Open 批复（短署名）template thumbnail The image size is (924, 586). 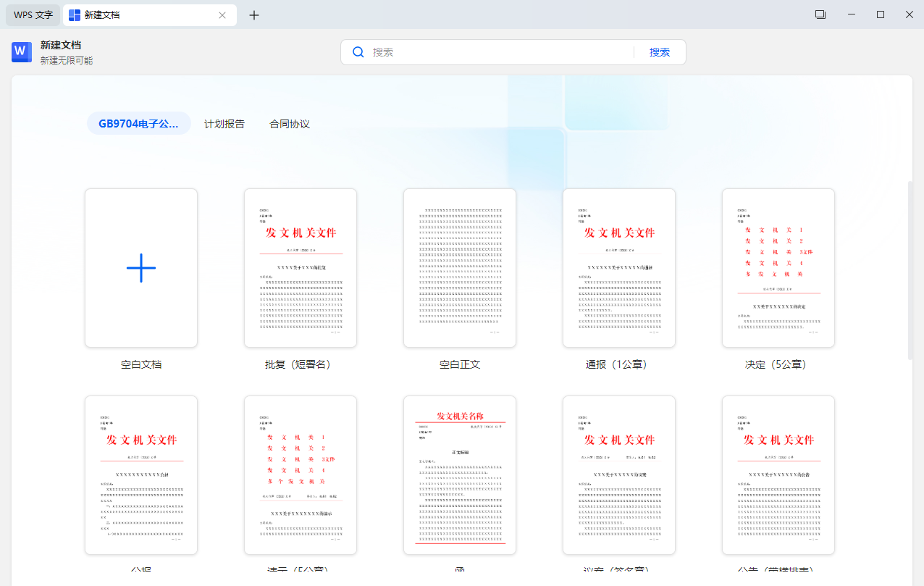tap(301, 268)
